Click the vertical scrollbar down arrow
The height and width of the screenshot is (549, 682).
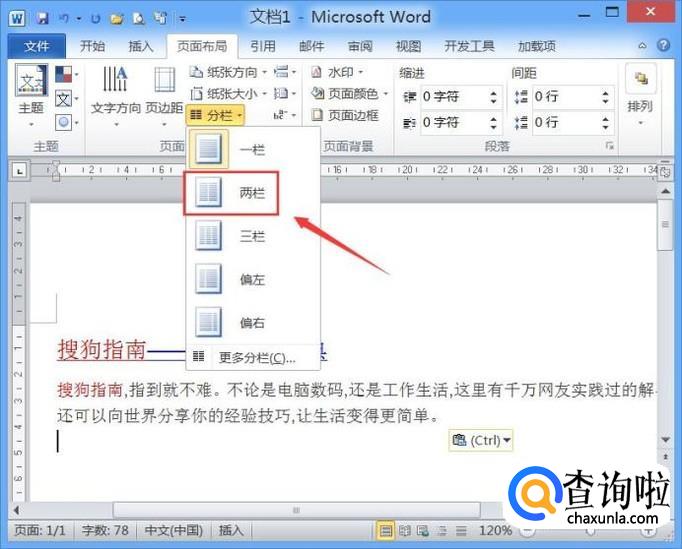pyautogui.click(x=665, y=440)
